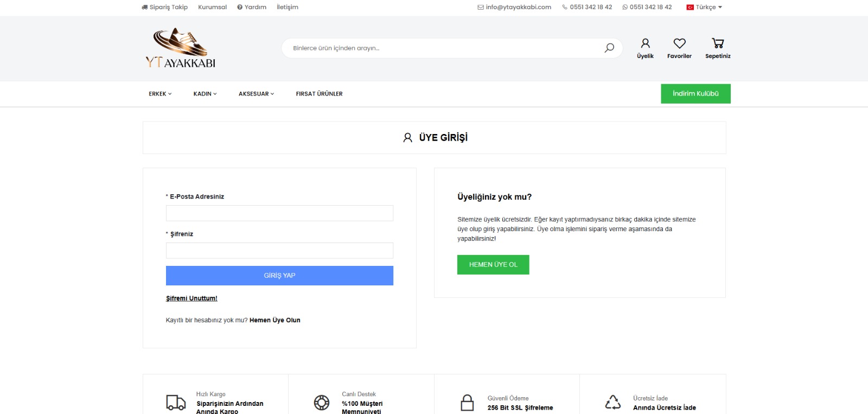Viewport: 868px width, 414px height.
Task: Open the Türkçe language dropdown
Action: (x=705, y=7)
